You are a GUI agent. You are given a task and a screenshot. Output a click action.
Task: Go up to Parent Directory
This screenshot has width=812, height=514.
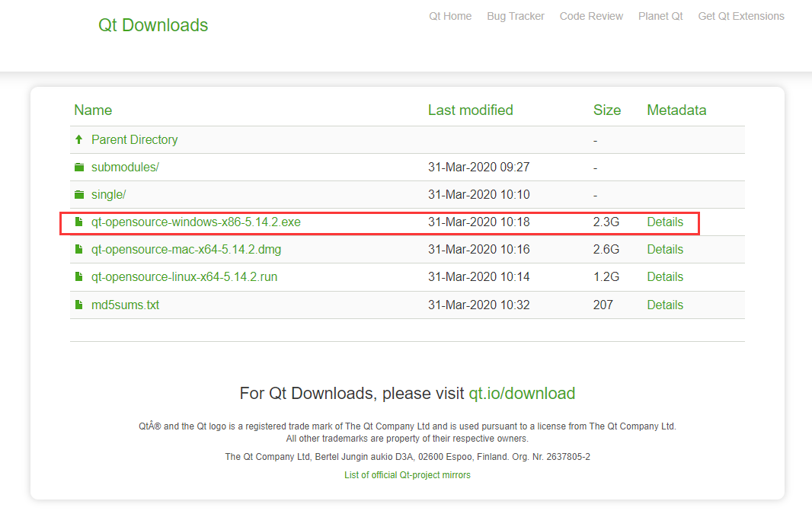pyautogui.click(x=135, y=140)
